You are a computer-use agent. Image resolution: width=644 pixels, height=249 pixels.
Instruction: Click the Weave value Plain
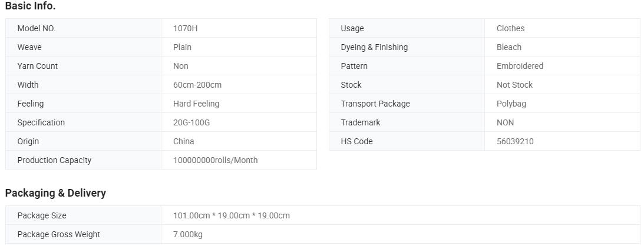click(x=182, y=47)
